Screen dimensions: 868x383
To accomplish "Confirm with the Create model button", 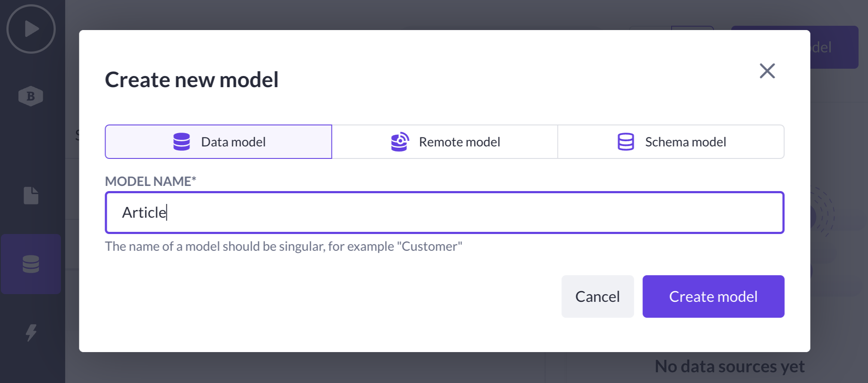I will 713,297.
